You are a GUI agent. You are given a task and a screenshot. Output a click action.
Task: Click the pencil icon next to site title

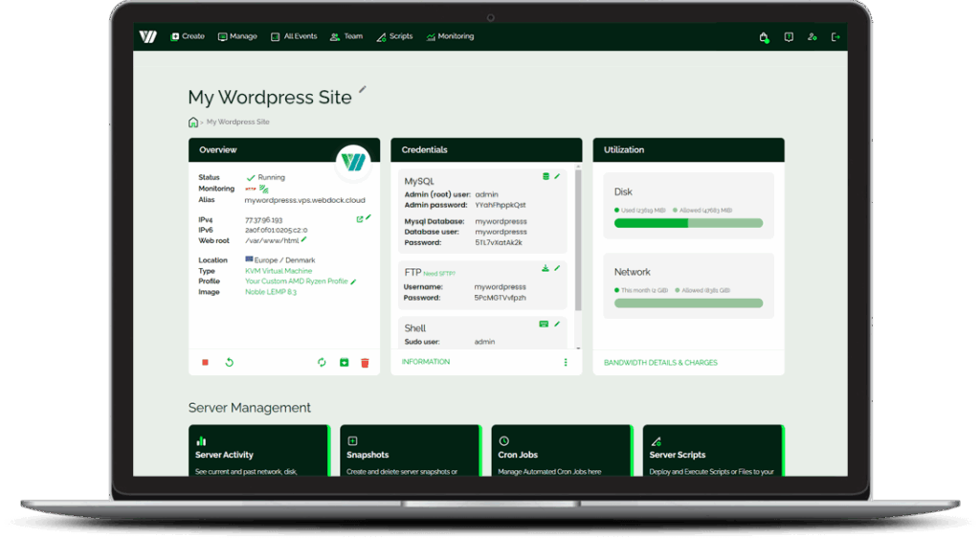pyautogui.click(x=363, y=90)
